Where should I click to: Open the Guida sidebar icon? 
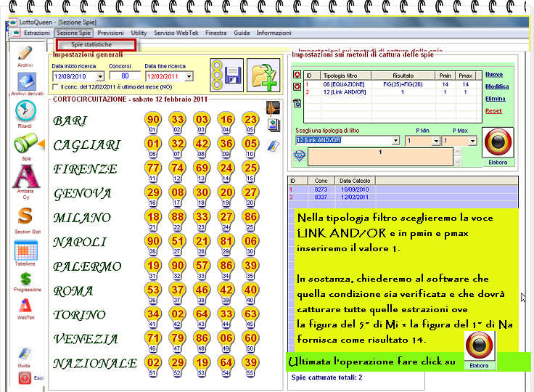click(25, 354)
